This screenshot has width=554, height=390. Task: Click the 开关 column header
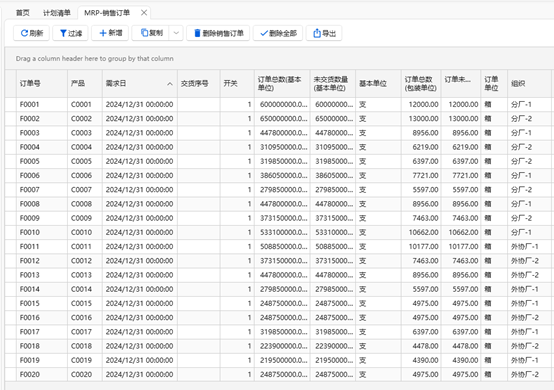pyautogui.click(x=237, y=84)
